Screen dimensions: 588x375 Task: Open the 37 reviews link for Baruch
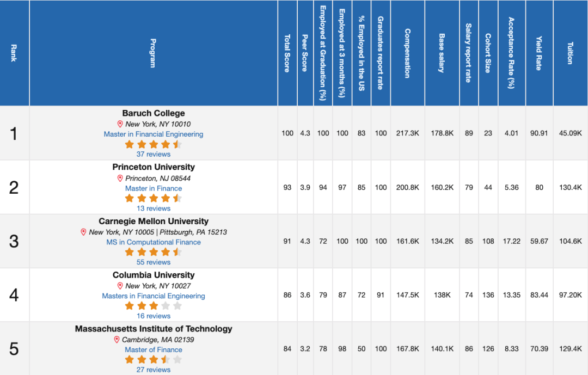154,154
